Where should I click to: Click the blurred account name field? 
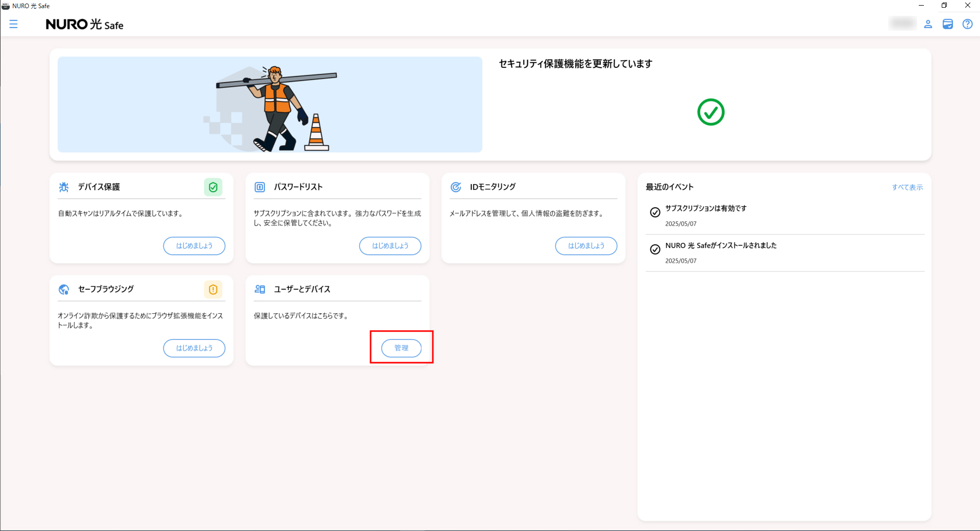click(902, 23)
